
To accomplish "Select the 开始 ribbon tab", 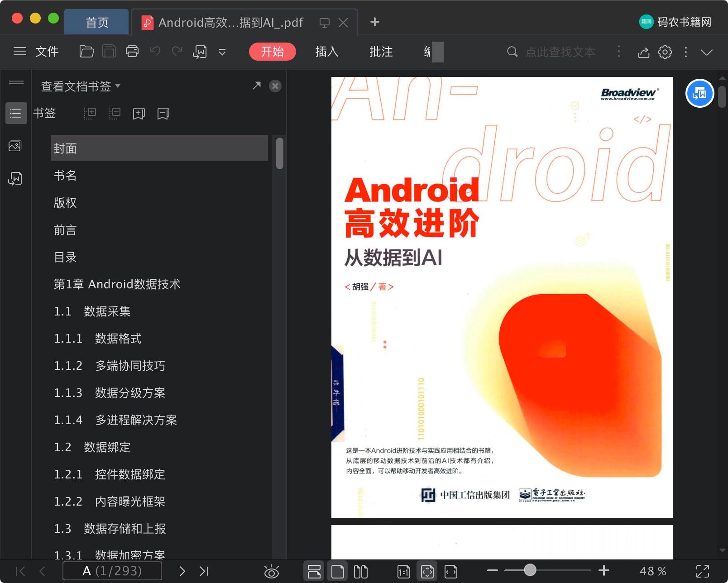I will pyautogui.click(x=272, y=52).
